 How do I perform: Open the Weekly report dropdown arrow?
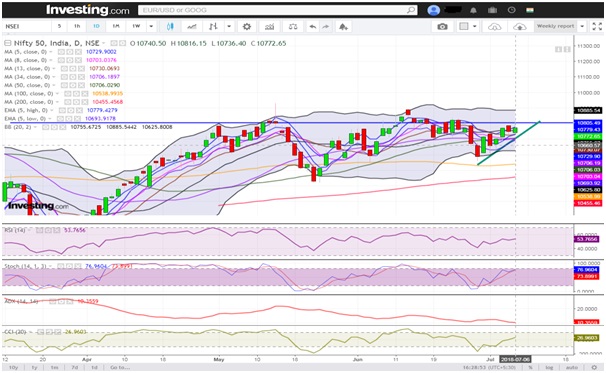(582, 26)
